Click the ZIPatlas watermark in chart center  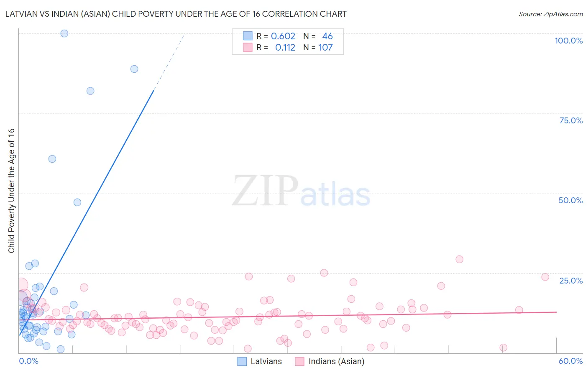[x=301, y=192]
